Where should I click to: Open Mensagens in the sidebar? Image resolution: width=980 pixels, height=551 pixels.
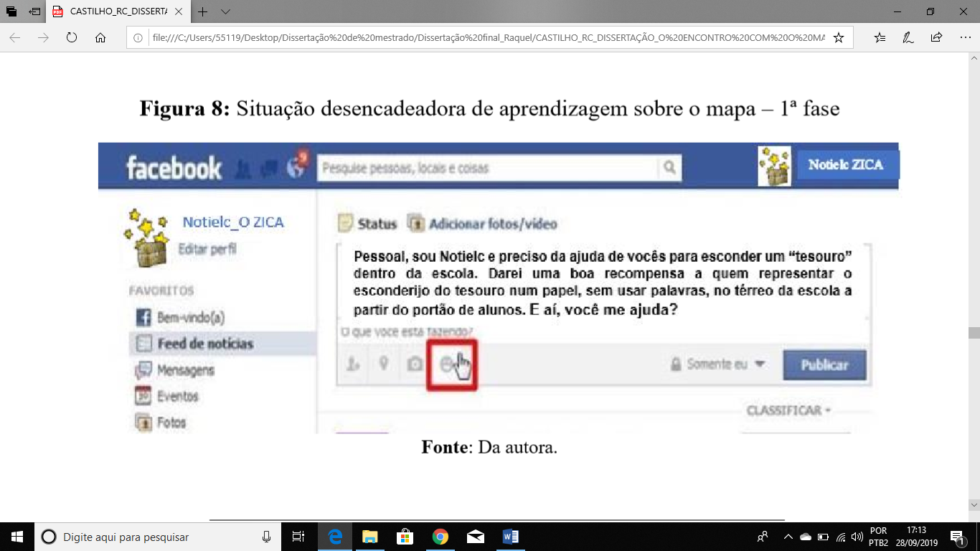coord(175,370)
